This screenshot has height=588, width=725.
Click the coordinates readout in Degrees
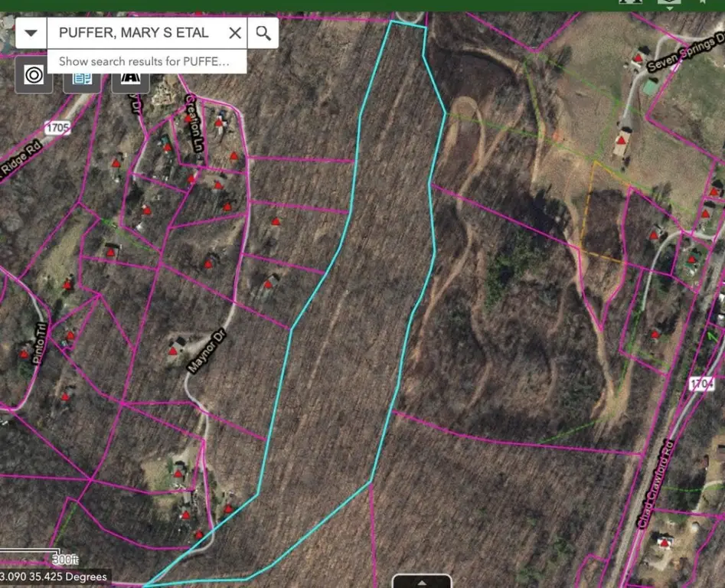coord(55,577)
